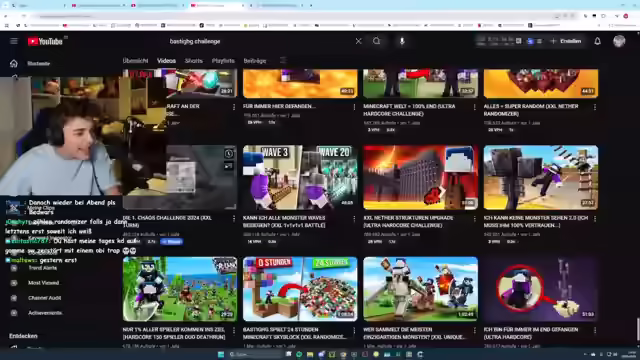Viewport: 640px width, 360px height.
Task: Click 'Minecraft Welt = 100% End' title
Action: [x=409, y=110]
